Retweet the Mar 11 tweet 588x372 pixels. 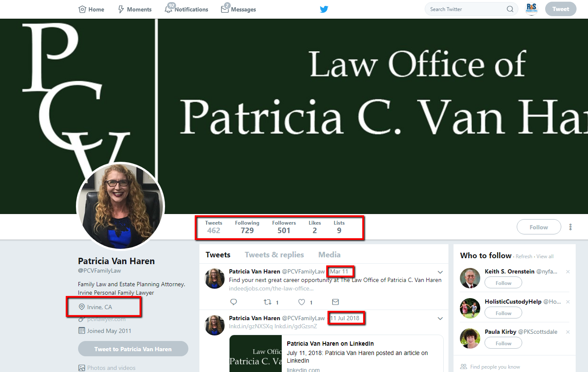[x=268, y=302]
